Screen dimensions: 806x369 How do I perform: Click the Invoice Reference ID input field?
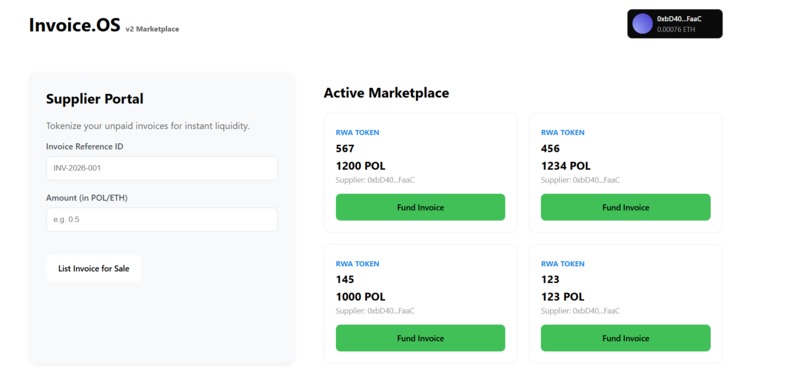(161, 168)
